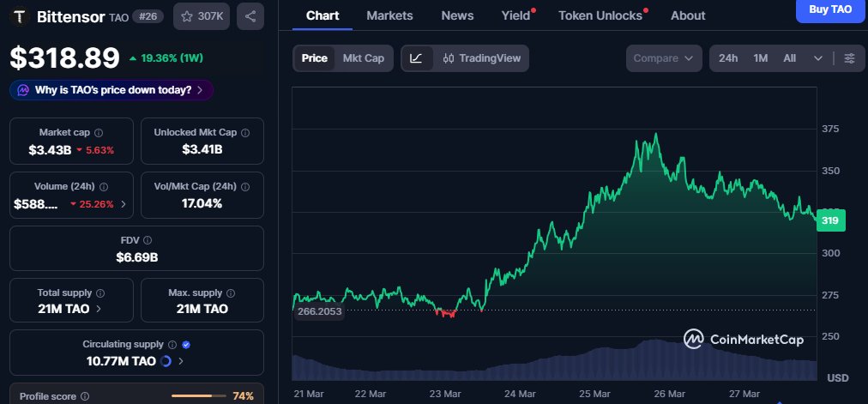Set chart range to 24h

(728, 58)
